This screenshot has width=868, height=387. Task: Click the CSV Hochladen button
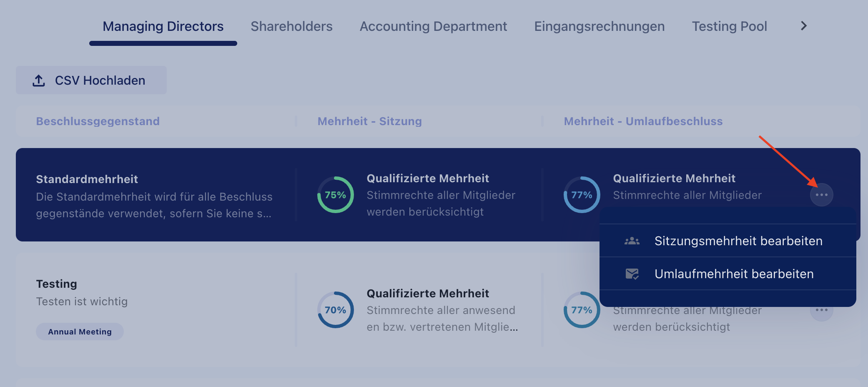(x=91, y=80)
